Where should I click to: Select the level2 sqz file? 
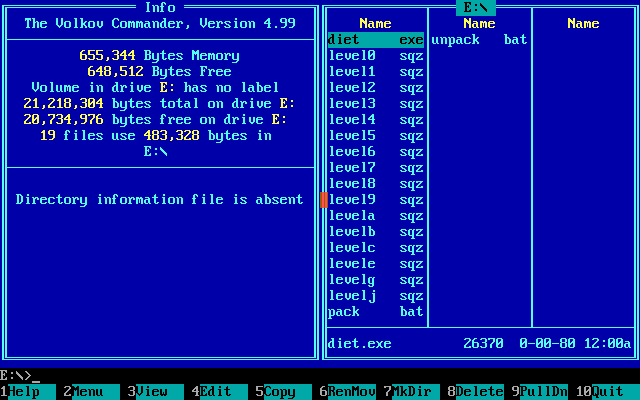(x=376, y=88)
